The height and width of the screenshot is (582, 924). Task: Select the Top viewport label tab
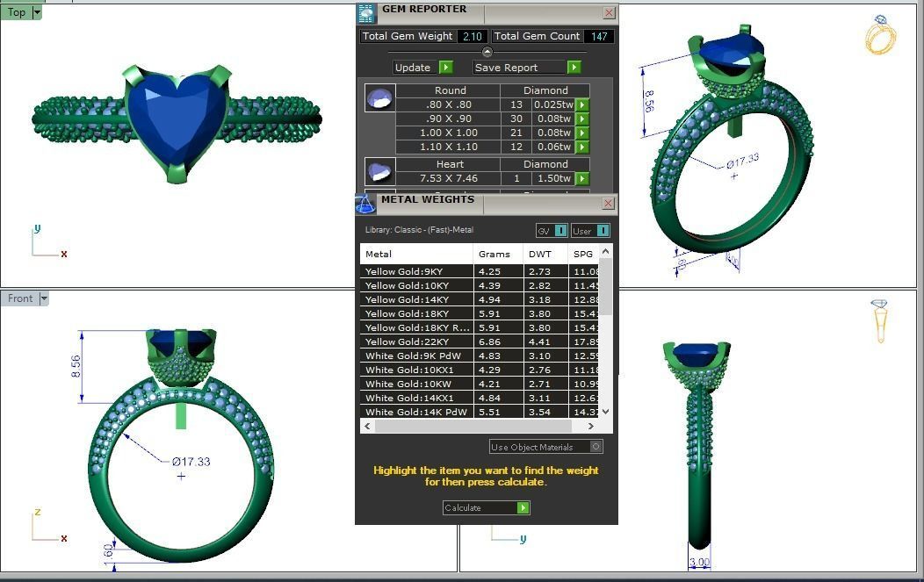(x=17, y=11)
